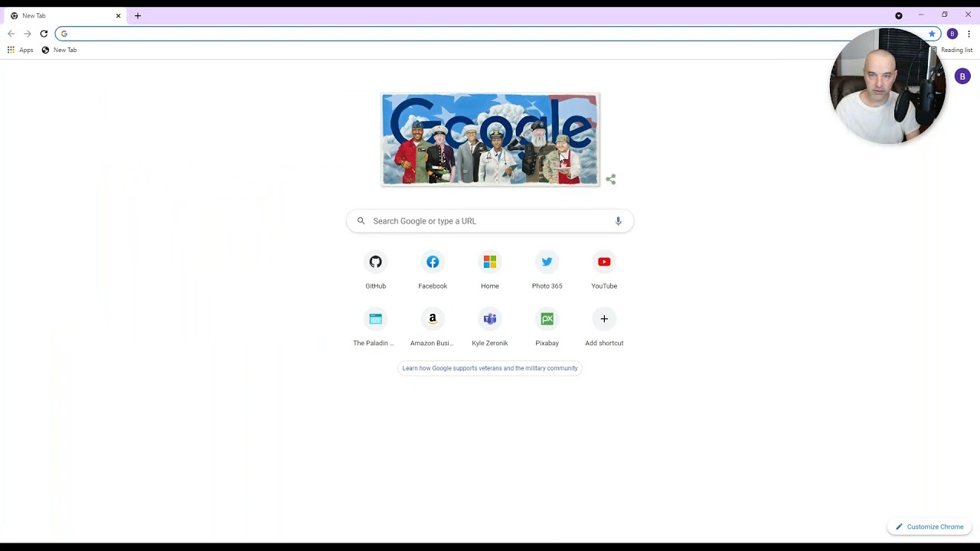Image resolution: width=980 pixels, height=551 pixels.
Task: Close the New Tab tab
Action: (118, 15)
